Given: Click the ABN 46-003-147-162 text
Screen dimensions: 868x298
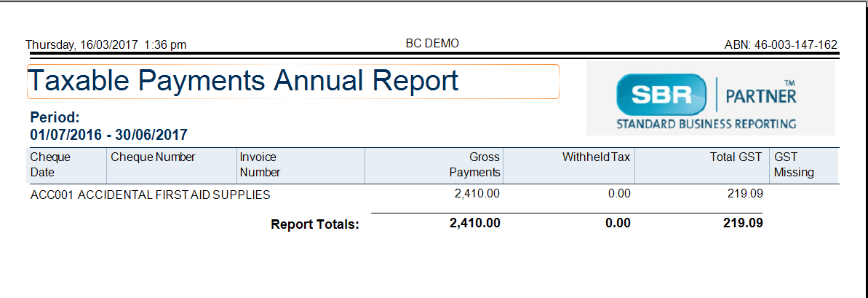Looking at the screenshot, I should click(781, 45).
